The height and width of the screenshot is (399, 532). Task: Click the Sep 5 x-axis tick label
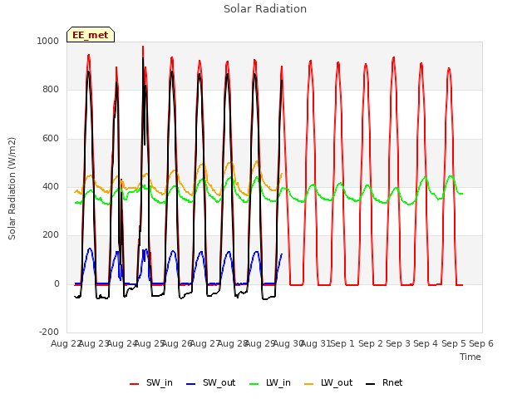[454, 343]
